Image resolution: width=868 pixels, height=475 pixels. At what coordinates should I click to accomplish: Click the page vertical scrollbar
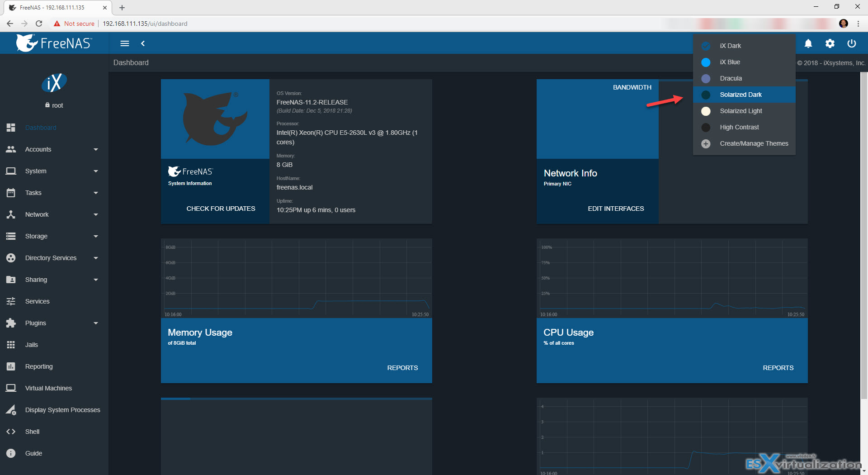tap(864, 235)
